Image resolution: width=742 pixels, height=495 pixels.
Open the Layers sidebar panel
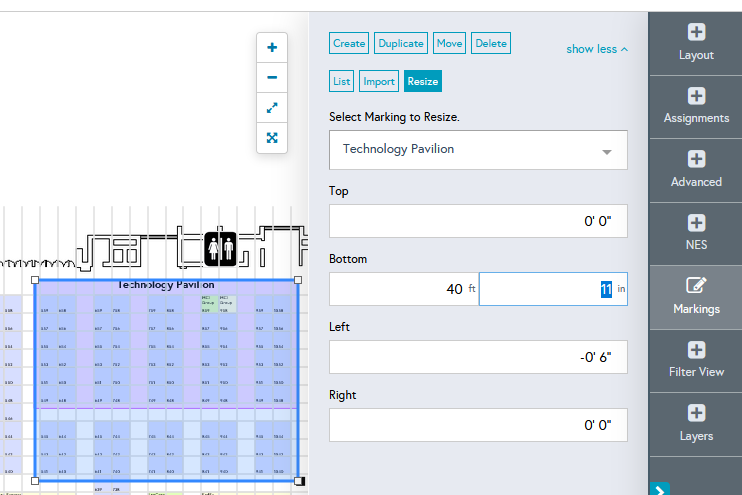696,424
